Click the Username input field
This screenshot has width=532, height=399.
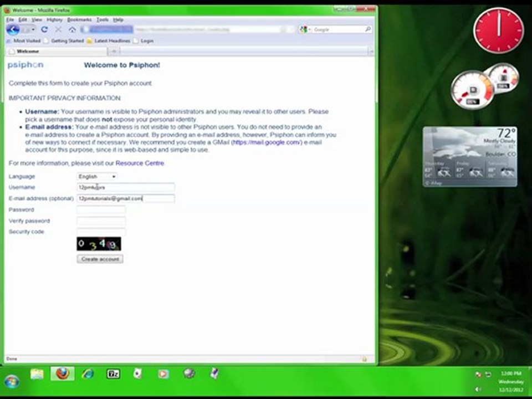126,187
